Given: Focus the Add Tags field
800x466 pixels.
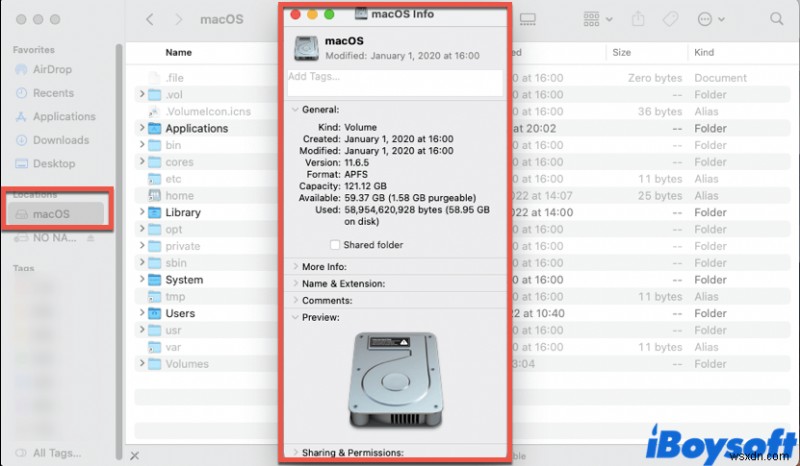Looking at the screenshot, I should (x=395, y=83).
